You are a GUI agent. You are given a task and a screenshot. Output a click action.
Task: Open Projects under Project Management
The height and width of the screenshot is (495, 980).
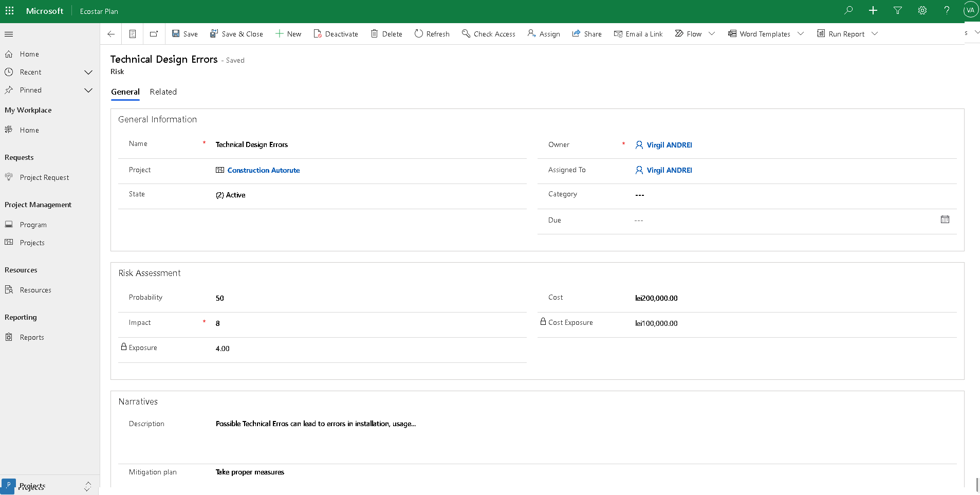[x=32, y=243]
